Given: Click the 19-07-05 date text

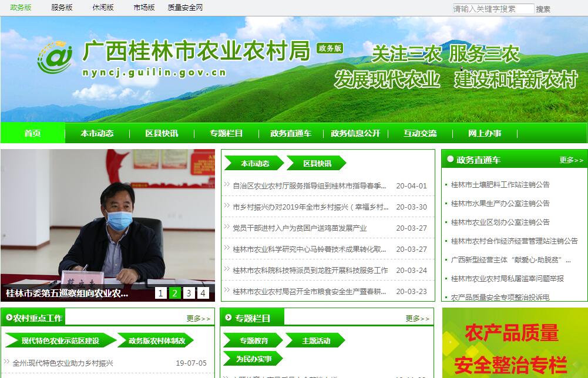Looking at the screenshot, I should (191, 363).
